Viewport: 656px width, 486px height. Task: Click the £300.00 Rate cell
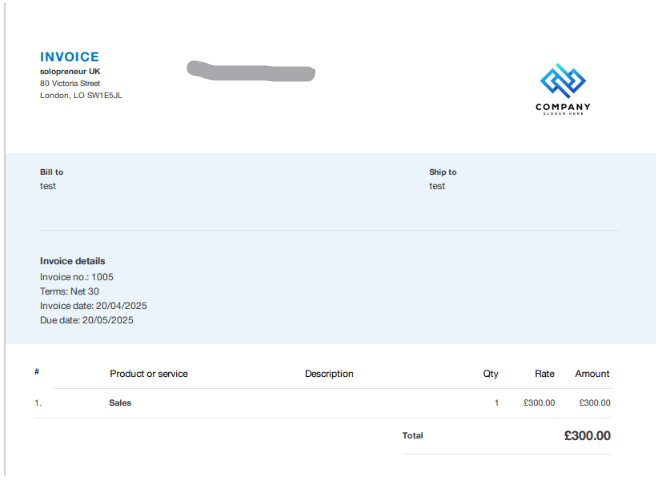click(x=539, y=403)
